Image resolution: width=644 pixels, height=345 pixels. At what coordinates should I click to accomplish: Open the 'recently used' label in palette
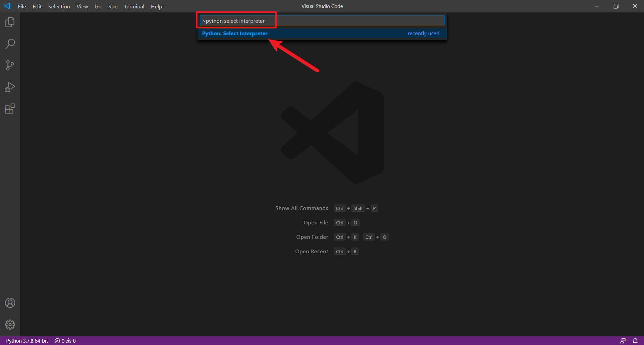(423, 33)
